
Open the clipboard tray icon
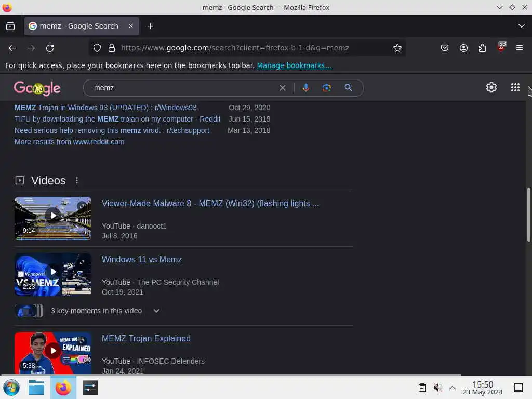coord(422,388)
